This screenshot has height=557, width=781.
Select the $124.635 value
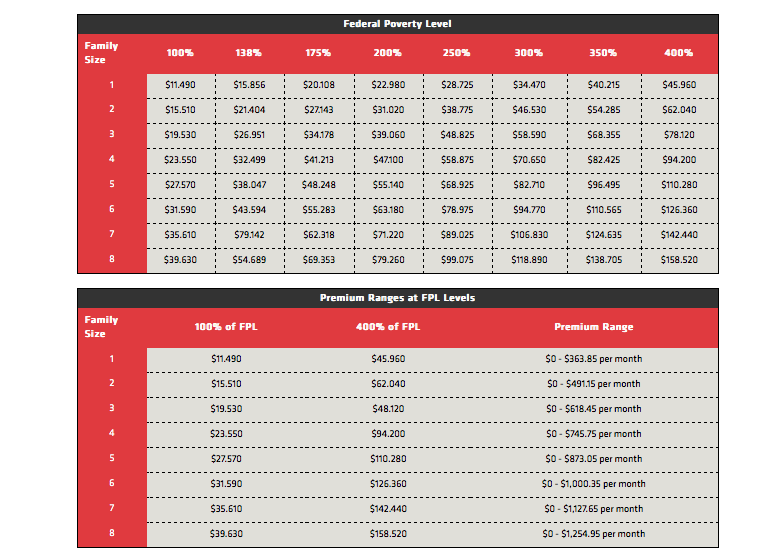click(x=604, y=235)
